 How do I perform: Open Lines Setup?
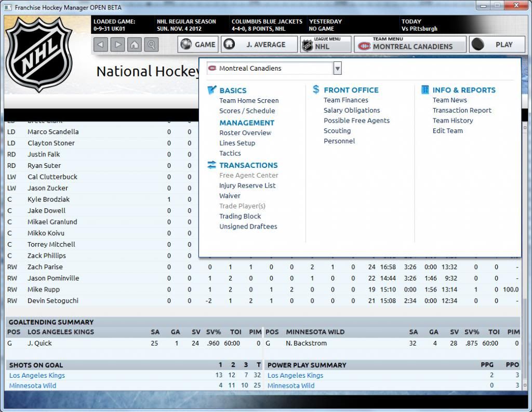237,143
